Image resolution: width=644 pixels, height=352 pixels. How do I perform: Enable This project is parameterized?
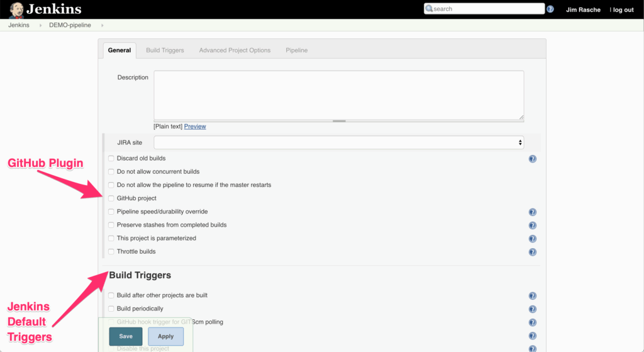click(x=111, y=238)
